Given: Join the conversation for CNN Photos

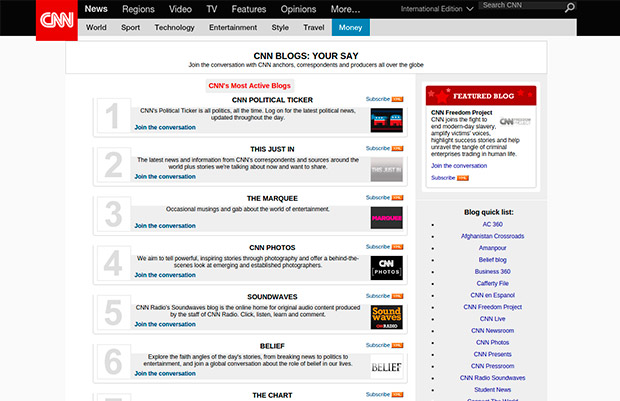Looking at the screenshot, I should (165, 275).
